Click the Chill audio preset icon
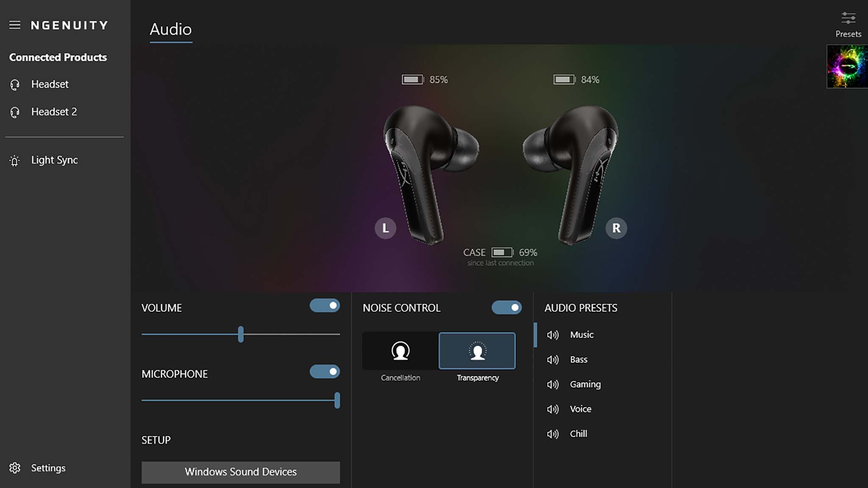Image resolution: width=868 pixels, height=488 pixels. tap(552, 433)
